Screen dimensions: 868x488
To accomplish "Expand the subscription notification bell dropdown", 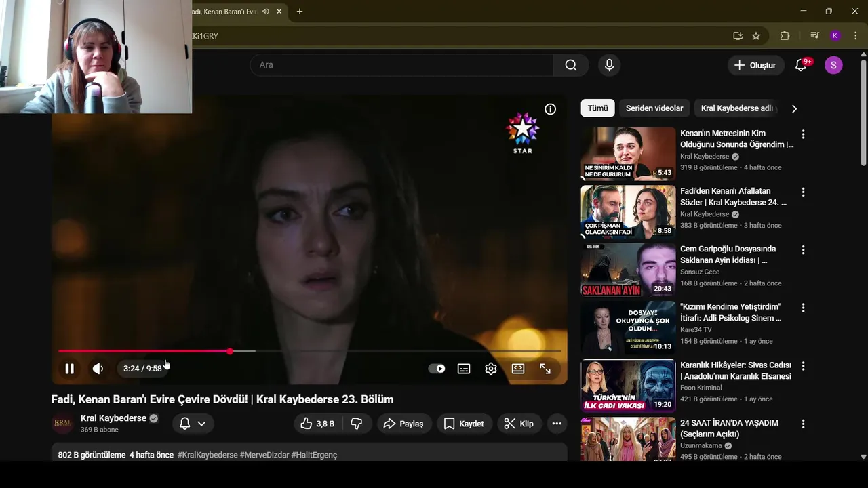I will [x=193, y=424].
